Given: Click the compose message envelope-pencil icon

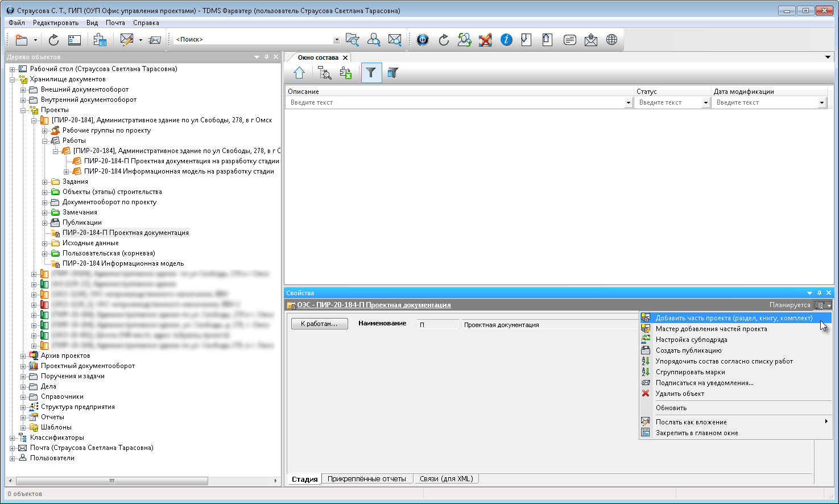Looking at the screenshot, I should click(127, 40).
